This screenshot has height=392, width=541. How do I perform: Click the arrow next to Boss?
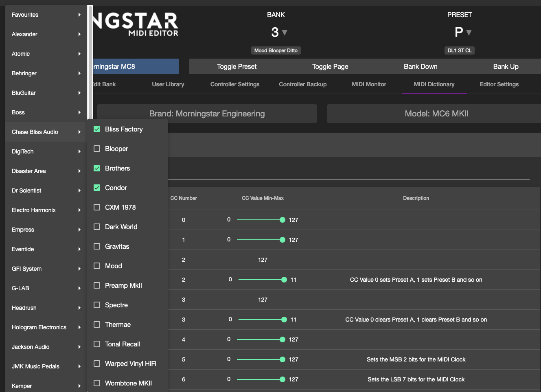tap(79, 112)
